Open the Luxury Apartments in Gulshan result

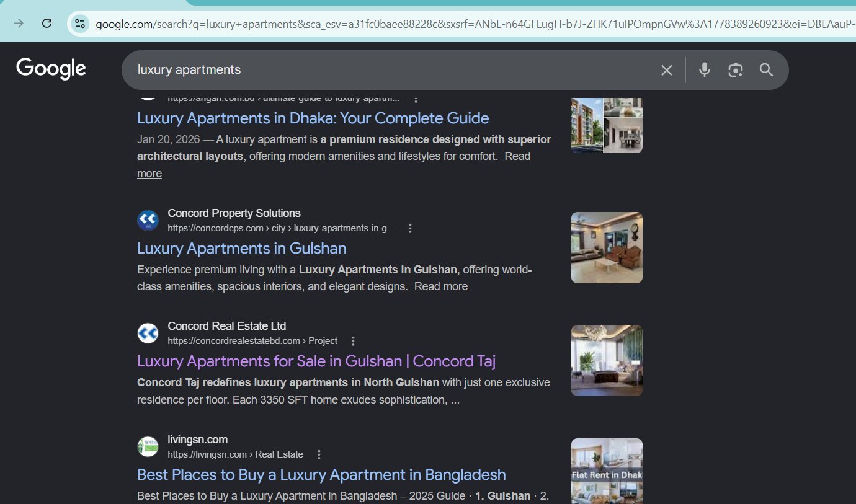tap(242, 248)
